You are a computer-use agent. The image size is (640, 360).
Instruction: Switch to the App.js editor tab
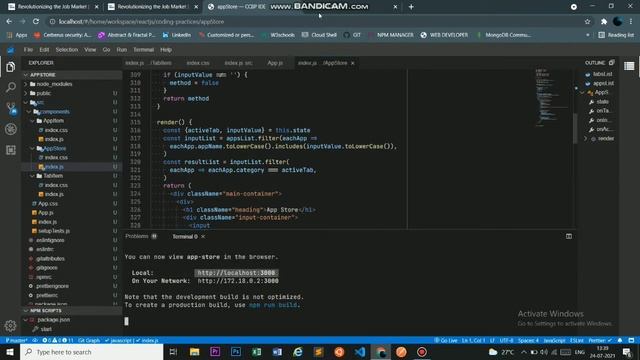[x=275, y=63]
